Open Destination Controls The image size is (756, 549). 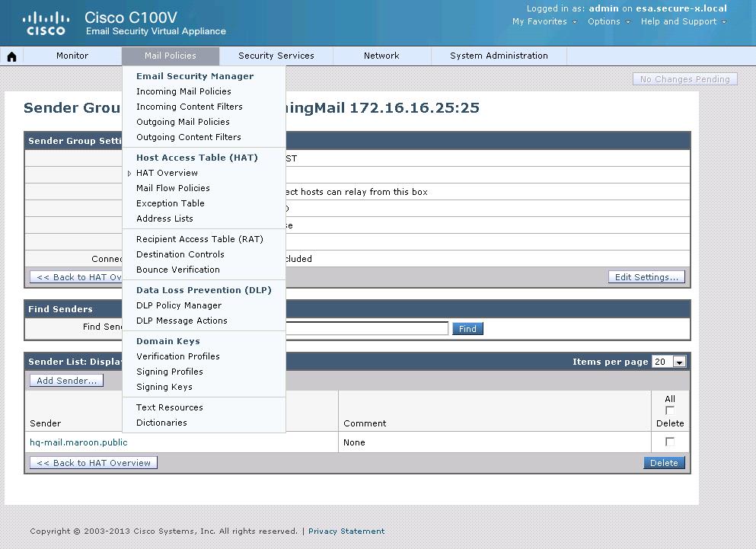coord(180,254)
